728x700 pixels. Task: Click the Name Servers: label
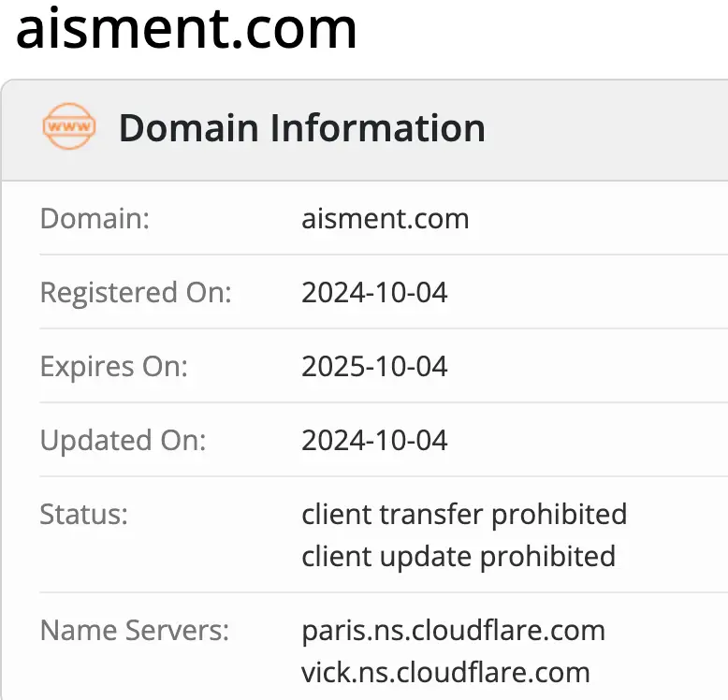click(135, 631)
